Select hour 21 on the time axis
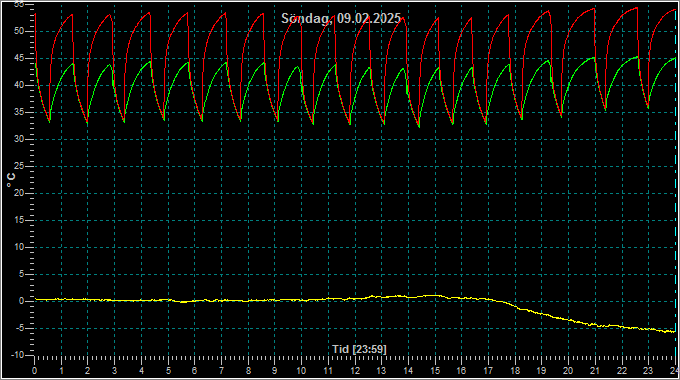 click(595, 371)
